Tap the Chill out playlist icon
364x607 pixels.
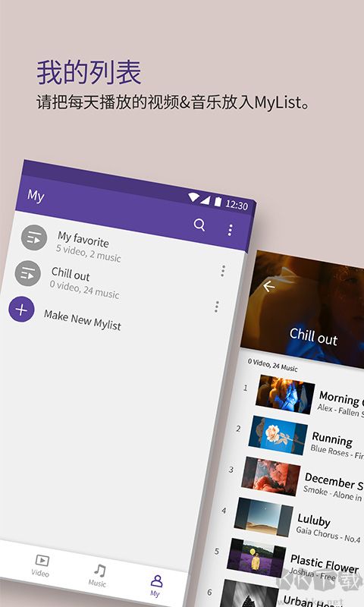coord(27,273)
